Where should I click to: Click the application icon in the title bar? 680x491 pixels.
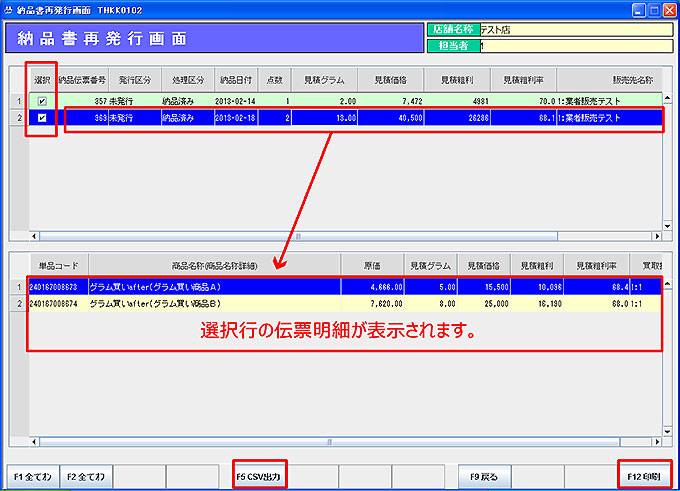(8, 10)
